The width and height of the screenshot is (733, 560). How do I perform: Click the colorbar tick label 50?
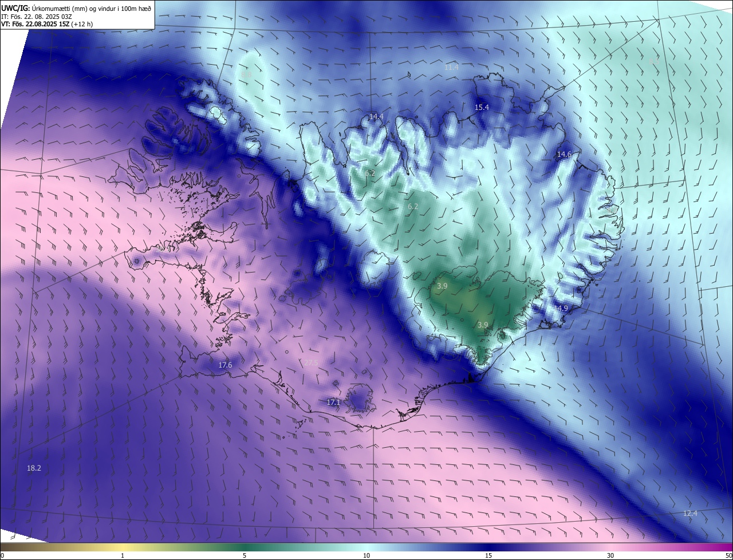coord(729,556)
